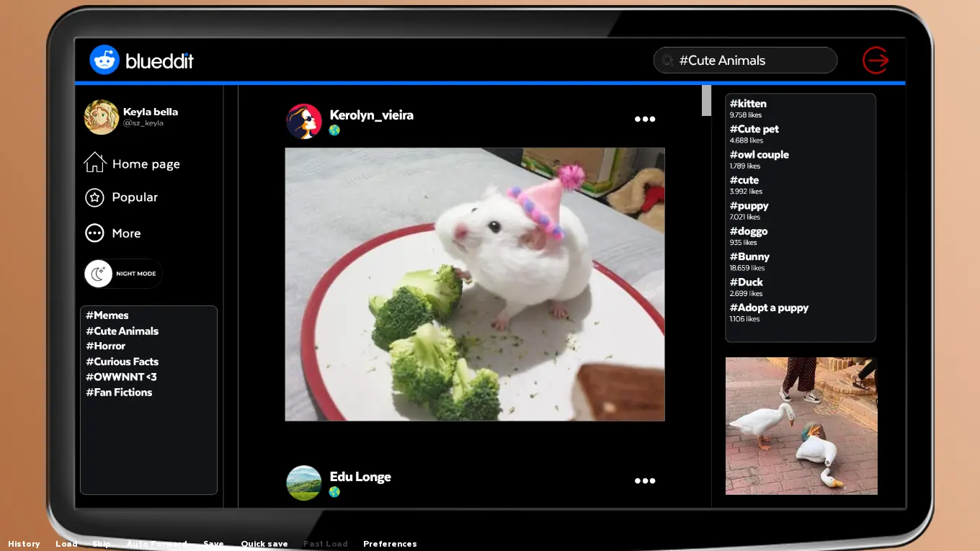This screenshot has width=980, height=551.
Task: Click Preferences in the bottom bar
Action: pyautogui.click(x=390, y=544)
